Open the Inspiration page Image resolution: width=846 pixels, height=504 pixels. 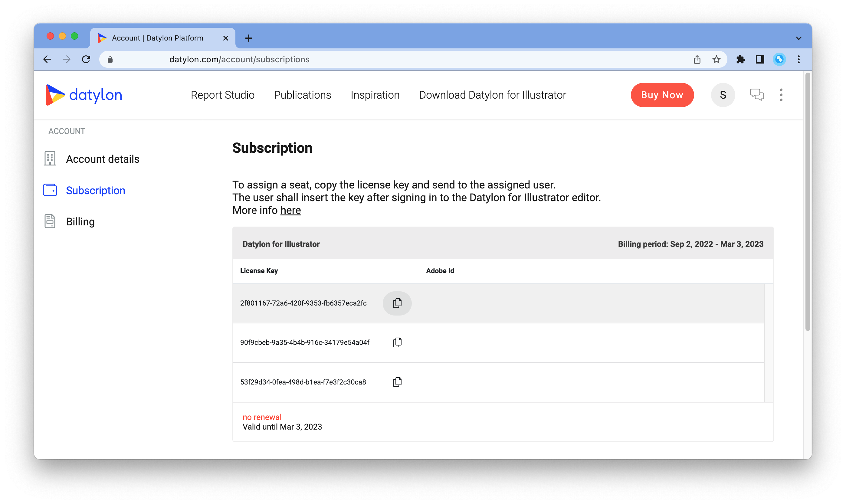(375, 95)
